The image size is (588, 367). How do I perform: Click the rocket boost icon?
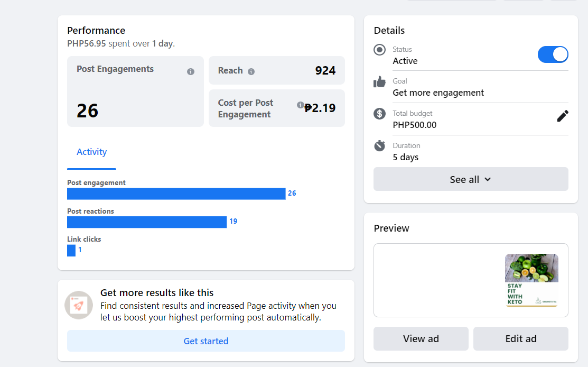coord(79,305)
